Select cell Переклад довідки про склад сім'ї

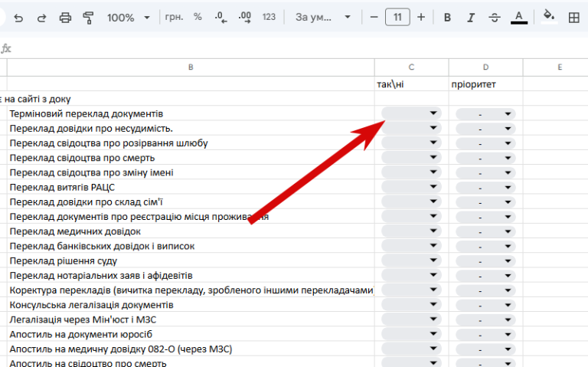pyautogui.click(x=191, y=202)
